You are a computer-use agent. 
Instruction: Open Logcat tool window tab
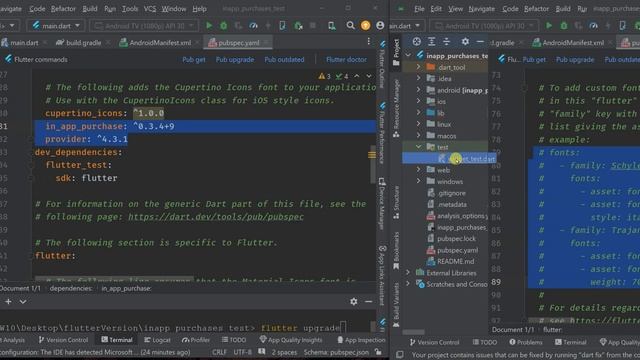tap(157, 340)
